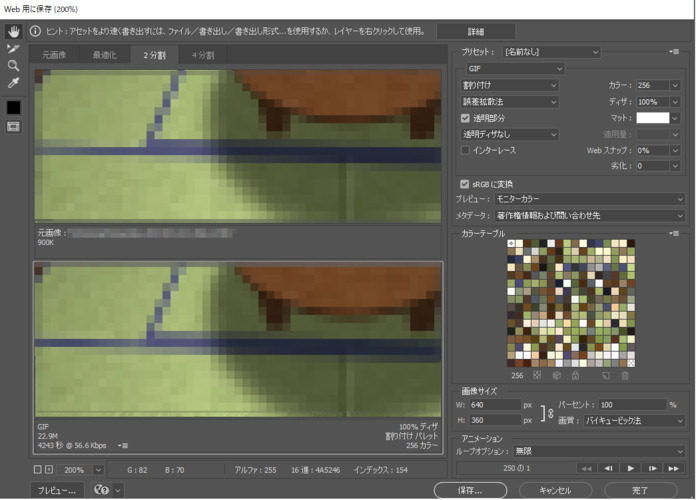The height and width of the screenshot is (500, 696).
Task: Click the black eyedropper color swatch
Action: point(13,107)
